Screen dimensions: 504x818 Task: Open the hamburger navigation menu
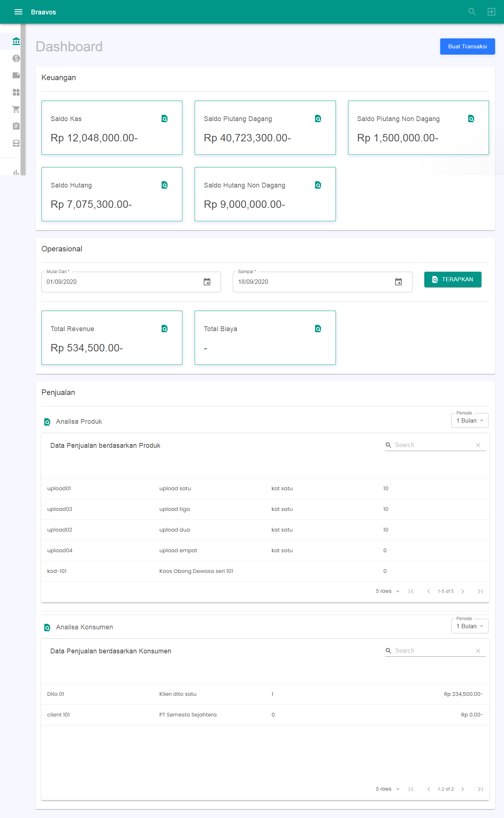[x=18, y=12]
